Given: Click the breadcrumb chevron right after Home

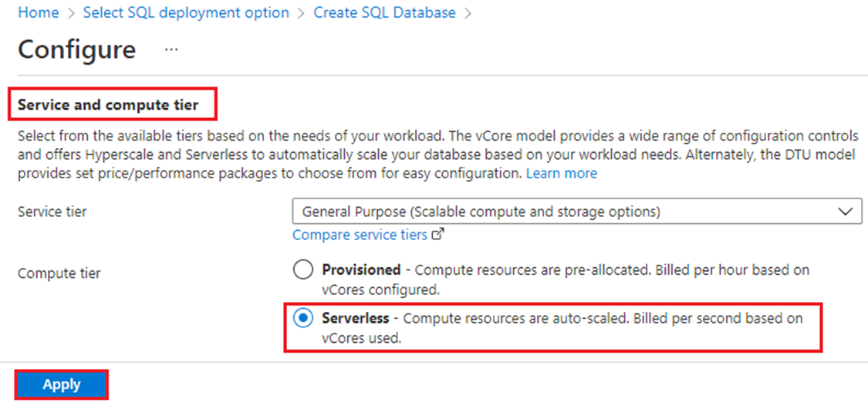Looking at the screenshot, I should tap(71, 13).
